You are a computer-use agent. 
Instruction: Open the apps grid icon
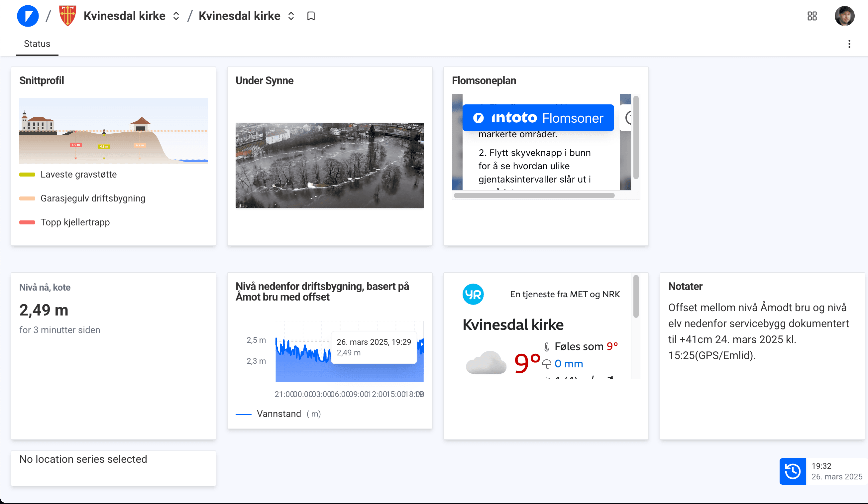tap(812, 16)
